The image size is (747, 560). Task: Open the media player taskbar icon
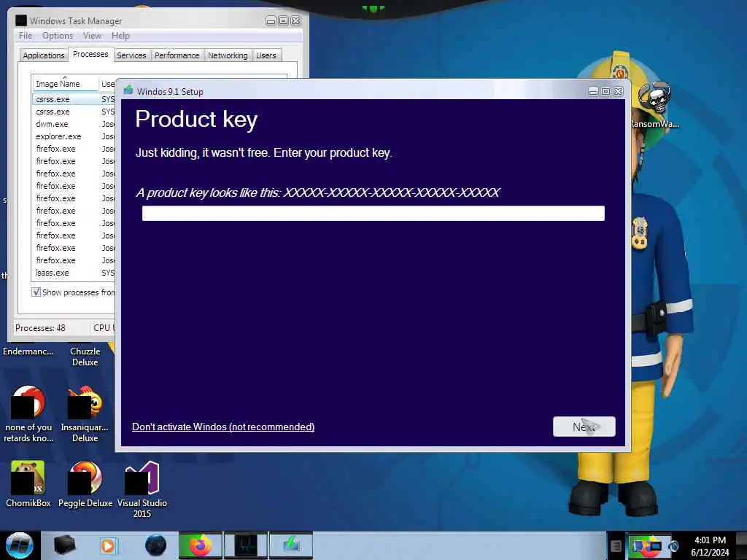point(108,545)
